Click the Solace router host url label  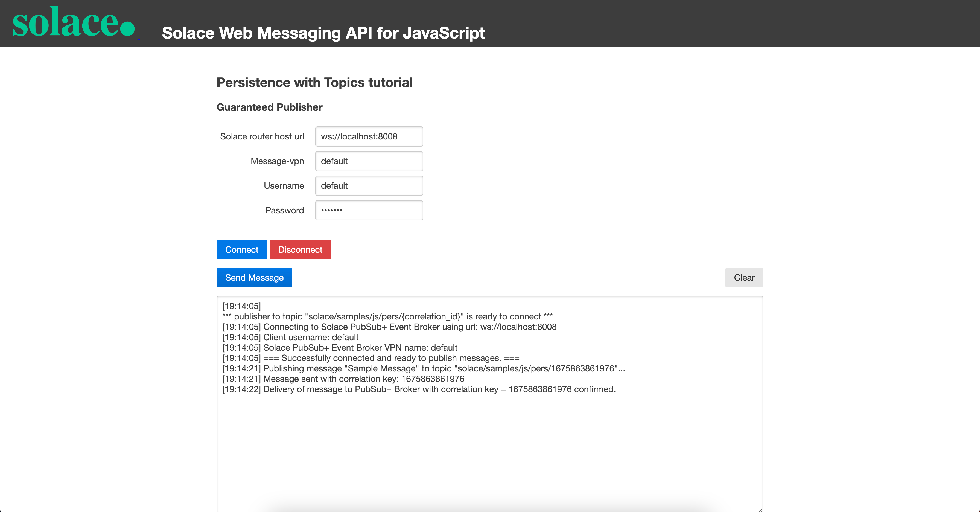point(262,136)
